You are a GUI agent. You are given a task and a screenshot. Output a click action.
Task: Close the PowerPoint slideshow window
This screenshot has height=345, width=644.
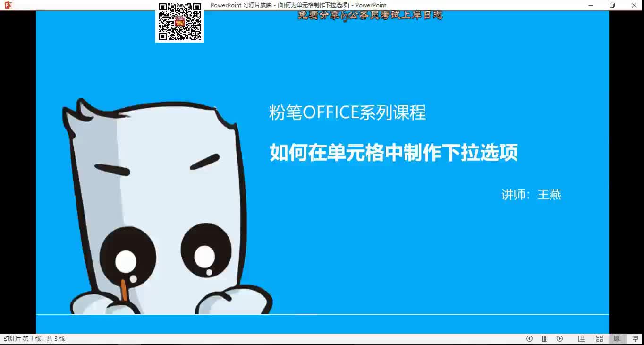634,5
